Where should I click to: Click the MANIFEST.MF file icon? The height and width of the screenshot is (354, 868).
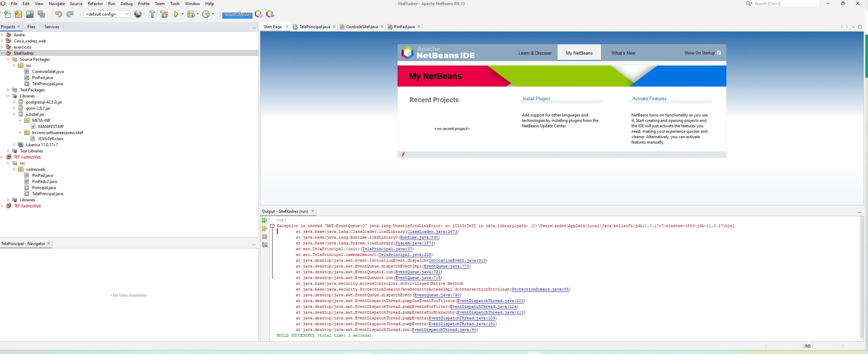[x=33, y=127]
